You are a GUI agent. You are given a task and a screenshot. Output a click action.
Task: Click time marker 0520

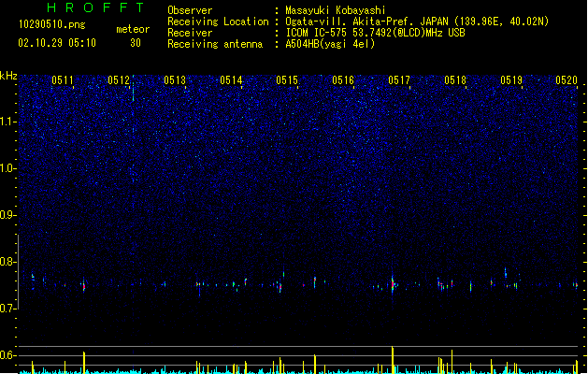point(566,80)
